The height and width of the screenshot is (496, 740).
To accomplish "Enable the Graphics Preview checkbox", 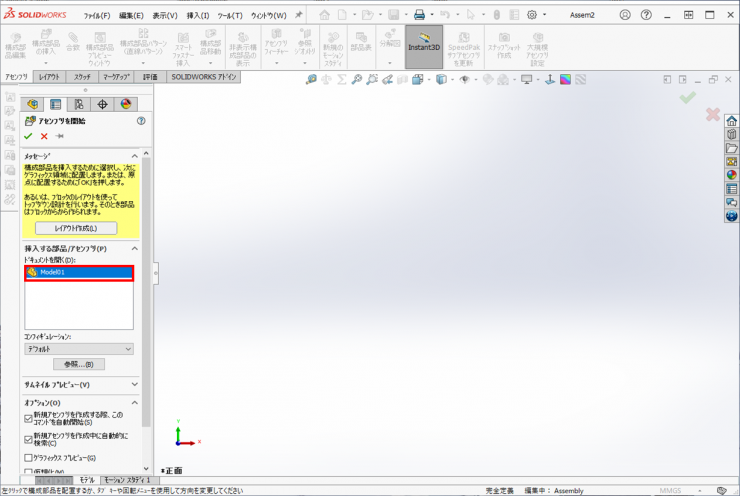I will point(29,458).
